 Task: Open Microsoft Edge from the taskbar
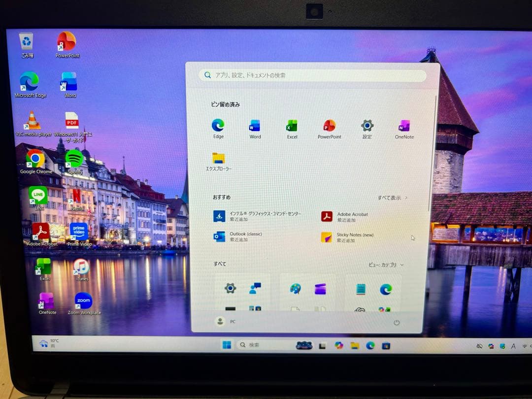pyautogui.click(x=370, y=346)
